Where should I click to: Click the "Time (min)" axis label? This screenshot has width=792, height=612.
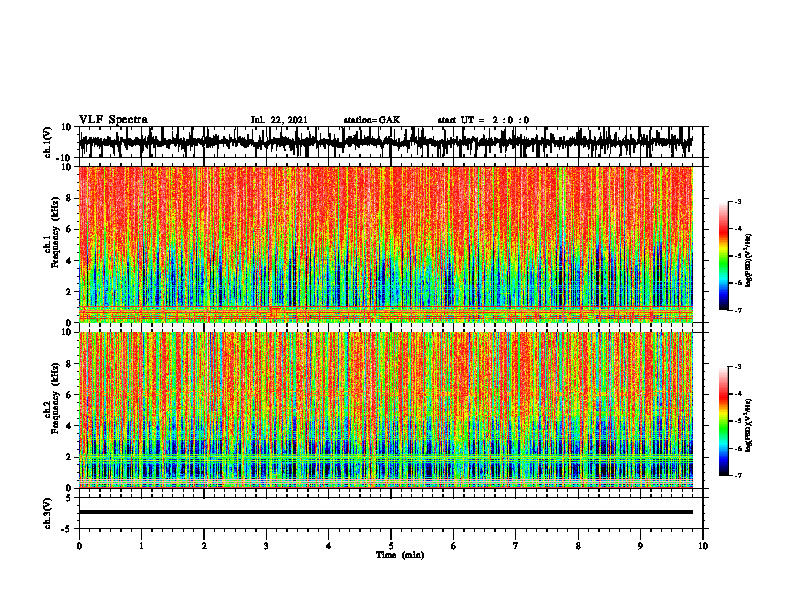point(400,555)
